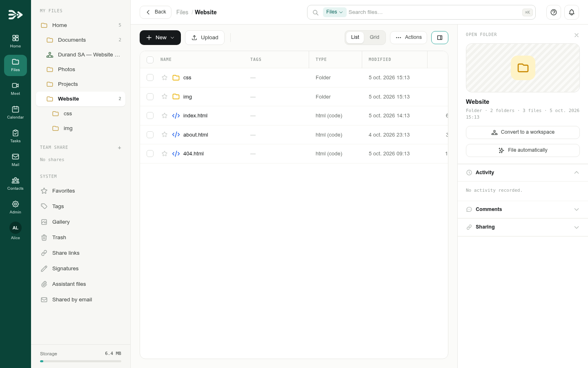Open Trash in System list
Image resolution: width=588 pixels, height=368 pixels.
coord(81,238)
